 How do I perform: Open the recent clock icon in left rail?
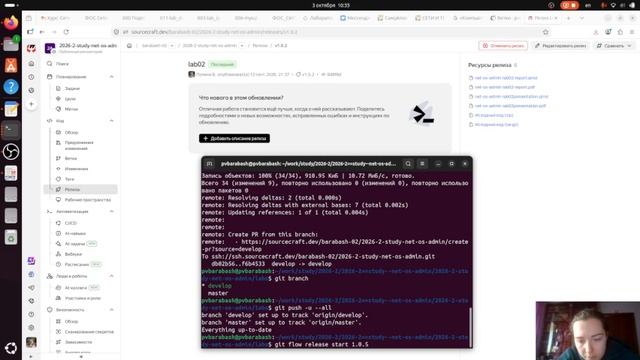point(31,77)
